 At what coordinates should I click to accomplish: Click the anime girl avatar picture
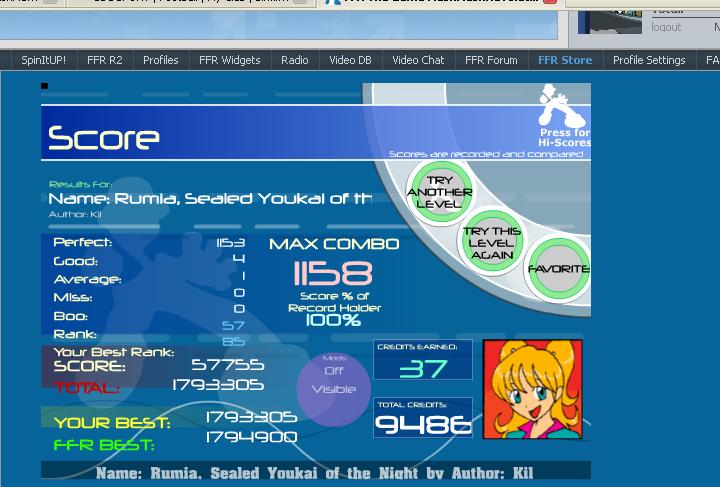coord(533,389)
